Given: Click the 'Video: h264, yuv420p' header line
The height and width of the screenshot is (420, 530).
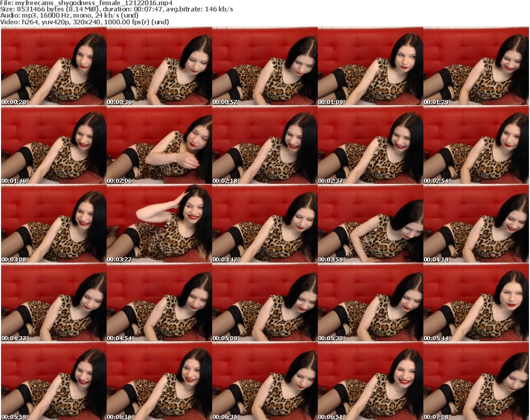Looking at the screenshot, I should (x=84, y=22).
